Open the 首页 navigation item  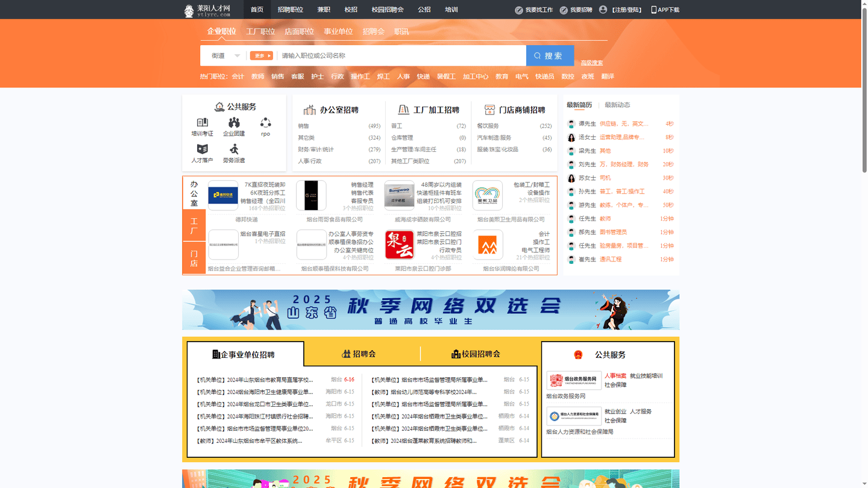[x=257, y=10]
